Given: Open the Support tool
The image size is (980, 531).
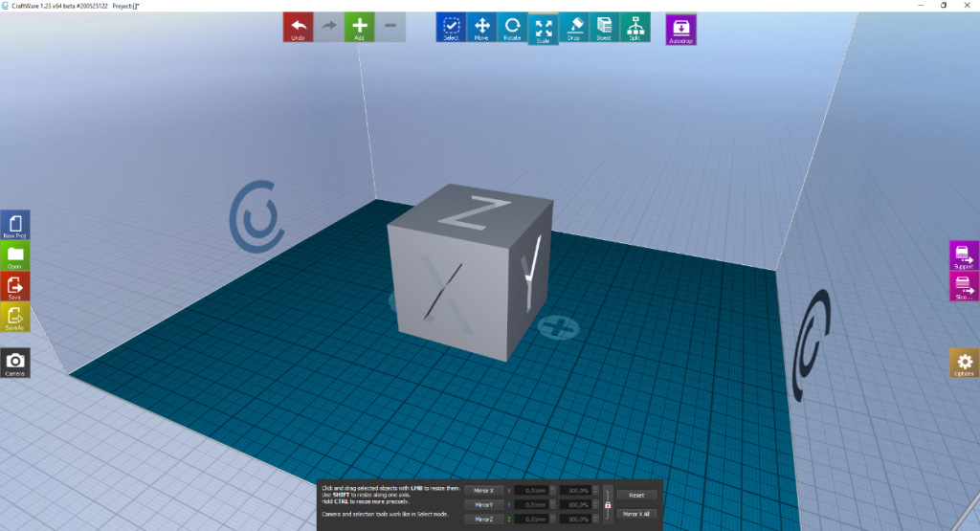Looking at the screenshot, I should coord(964,255).
